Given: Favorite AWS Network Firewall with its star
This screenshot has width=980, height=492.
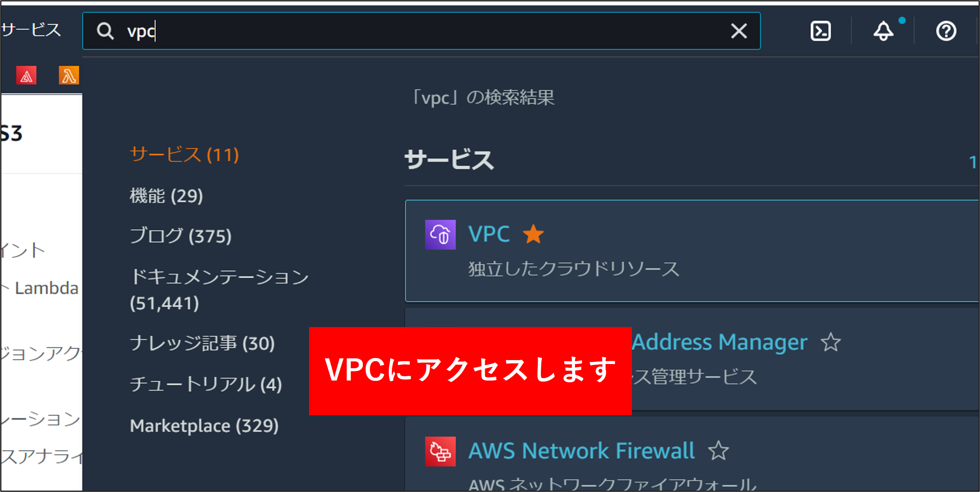Looking at the screenshot, I should 718,451.
